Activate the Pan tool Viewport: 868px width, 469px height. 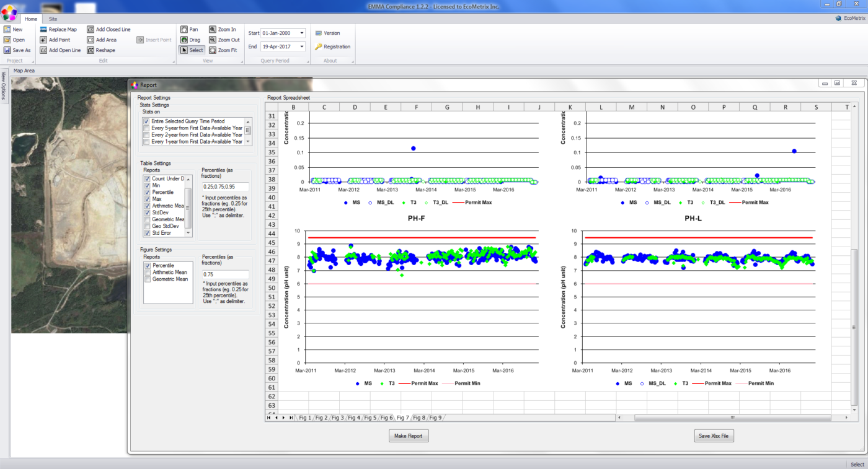click(x=190, y=29)
